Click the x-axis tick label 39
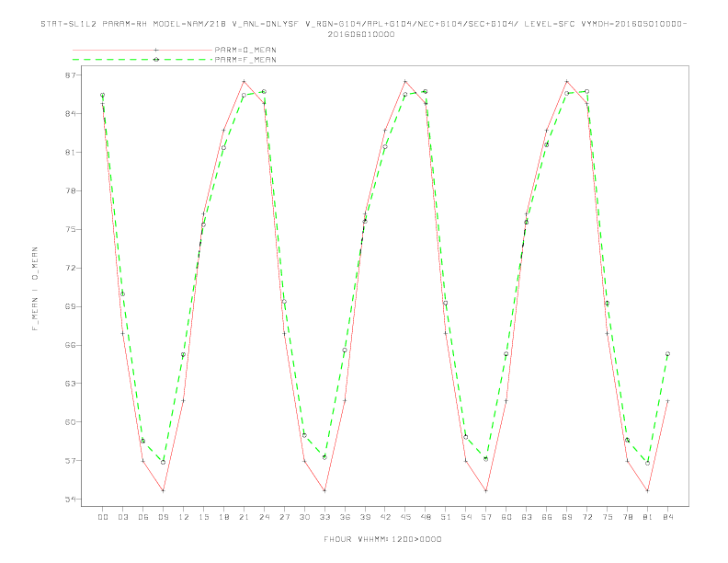Viewport: 728px width, 563px height. point(365,517)
